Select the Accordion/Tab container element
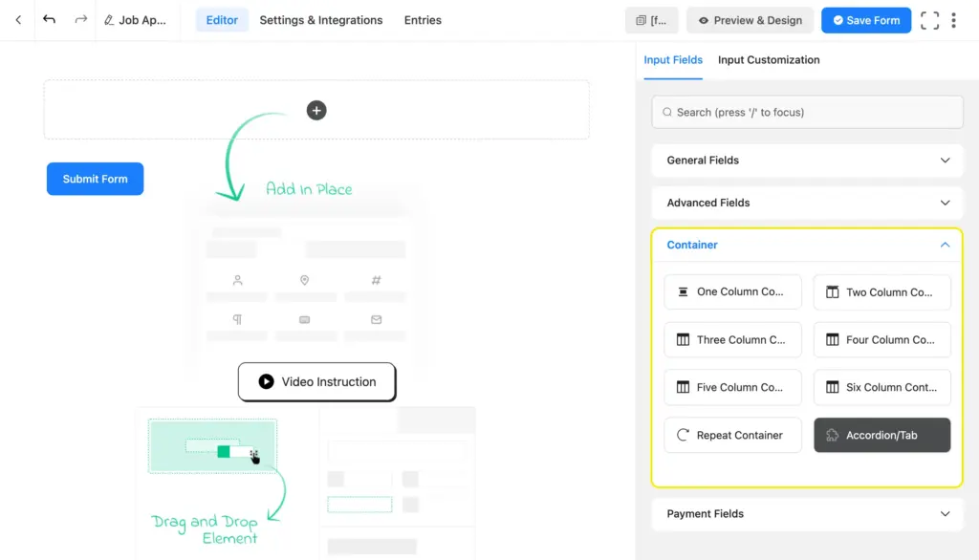979x560 pixels. point(881,435)
